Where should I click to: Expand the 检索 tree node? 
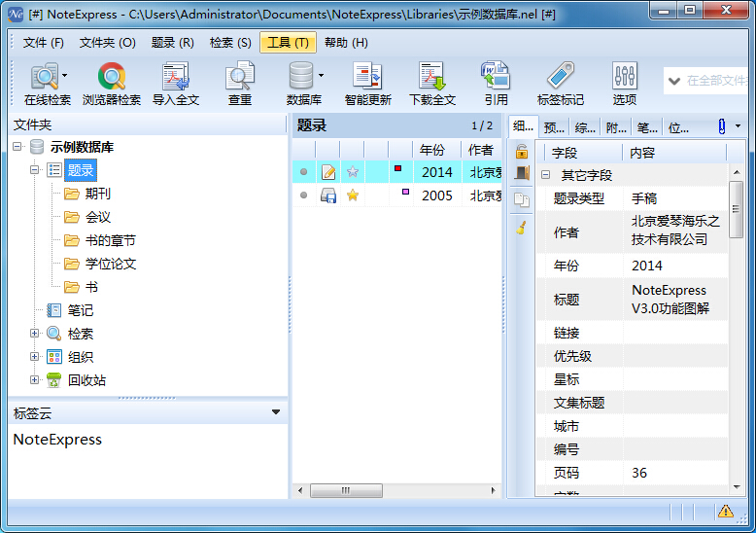click(34, 333)
